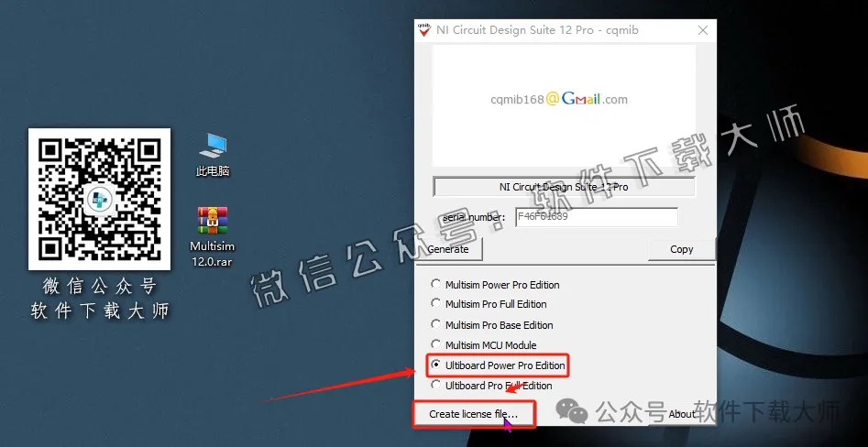Choose Multisim Pro Base Edition radio button
The width and height of the screenshot is (868, 447).
436,325
